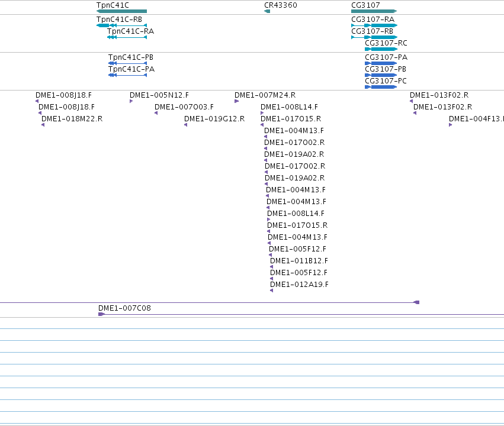Image resolution: width=504 pixels, height=426 pixels.
Task: Open protein feature CG3107-PC
Action: click(x=386, y=81)
